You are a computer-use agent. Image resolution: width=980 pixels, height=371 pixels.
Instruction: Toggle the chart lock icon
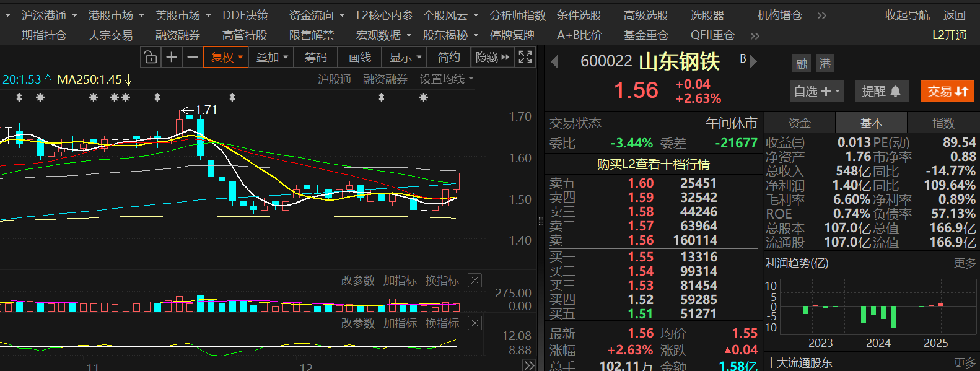(x=151, y=58)
